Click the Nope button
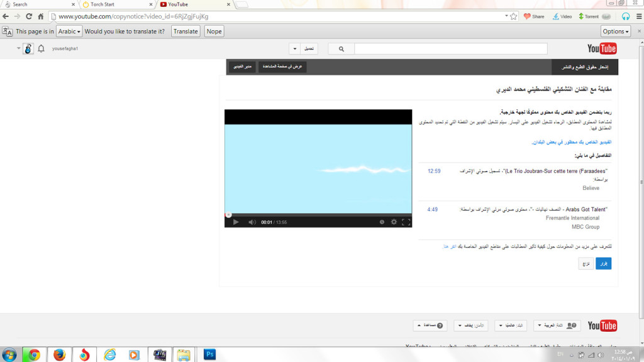Image resolution: width=644 pixels, height=362 pixels. (214, 31)
